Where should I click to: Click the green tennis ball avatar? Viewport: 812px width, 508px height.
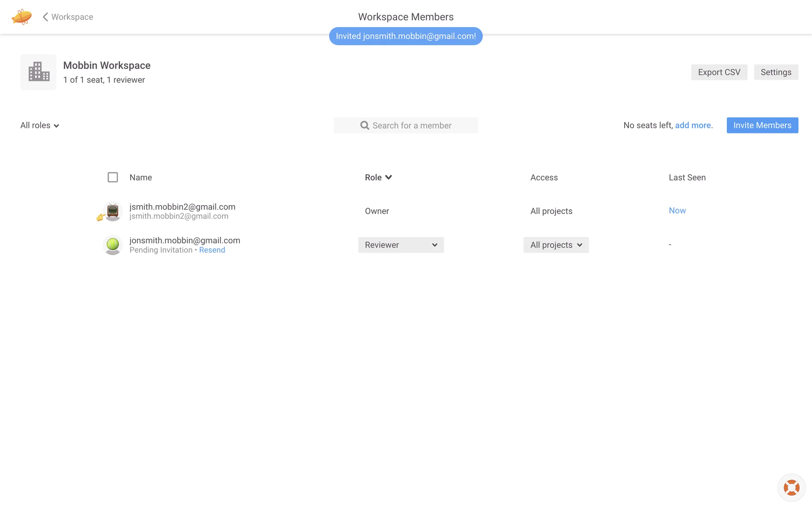pos(113,245)
